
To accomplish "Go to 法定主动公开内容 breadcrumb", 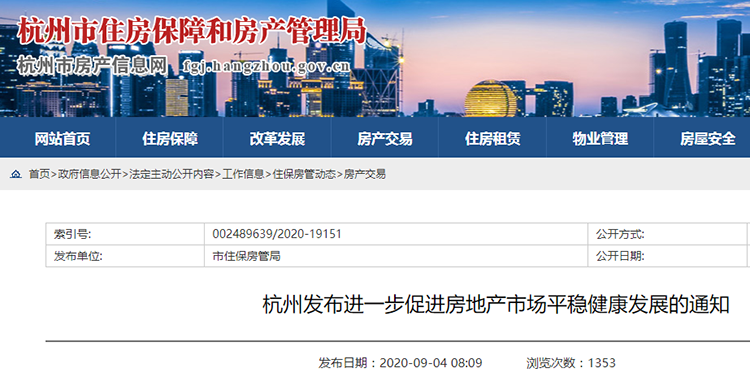I will pos(171,174).
